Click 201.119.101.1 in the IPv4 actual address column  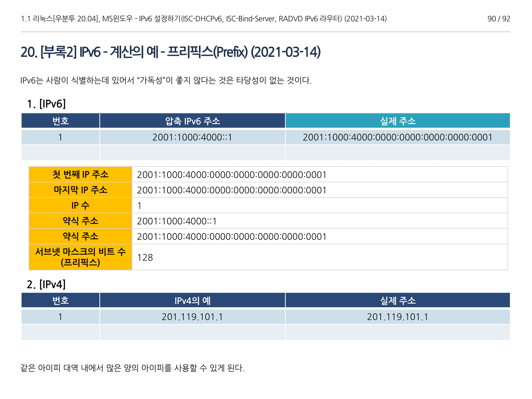[x=397, y=317]
